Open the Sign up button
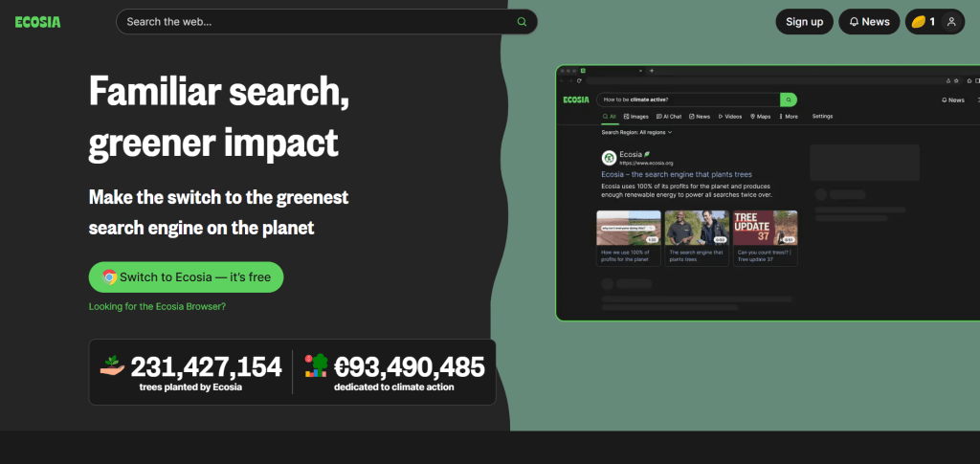 (804, 22)
